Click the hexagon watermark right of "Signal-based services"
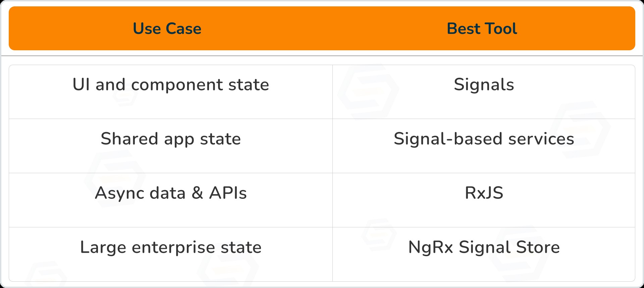644x288 pixels. coord(581,130)
